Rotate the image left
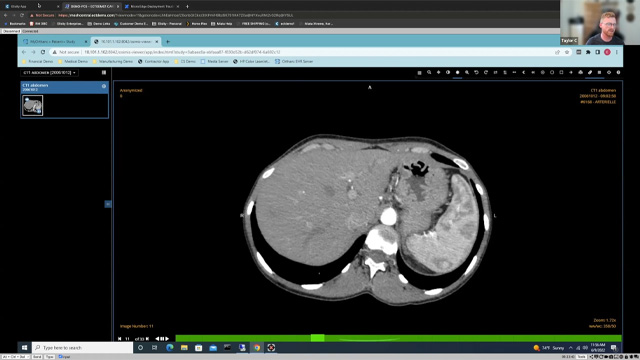This screenshot has width=640, height=360. pos(476,73)
